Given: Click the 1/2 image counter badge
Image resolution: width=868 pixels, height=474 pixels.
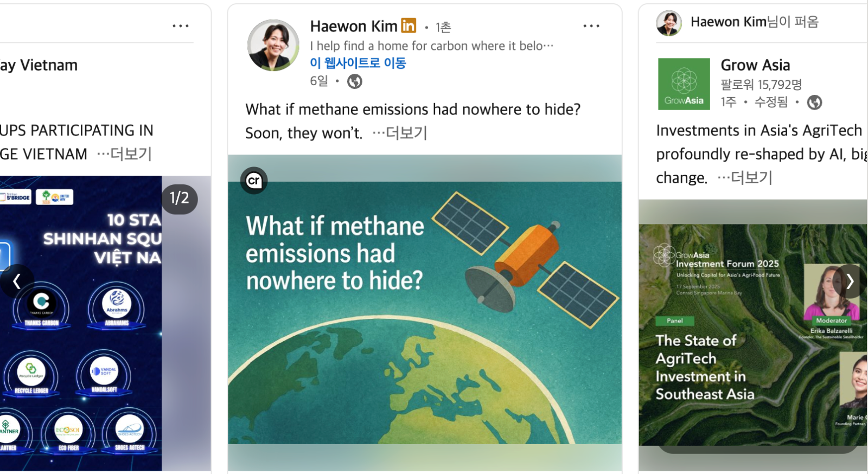Looking at the screenshot, I should (x=180, y=198).
